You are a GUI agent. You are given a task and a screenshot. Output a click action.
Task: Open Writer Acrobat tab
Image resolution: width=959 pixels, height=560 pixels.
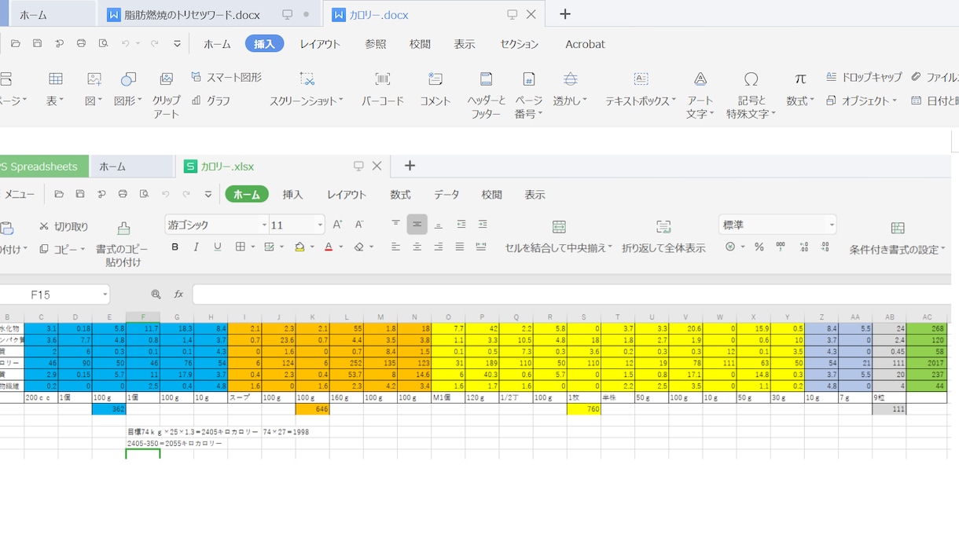pyautogui.click(x=585, y=44)
